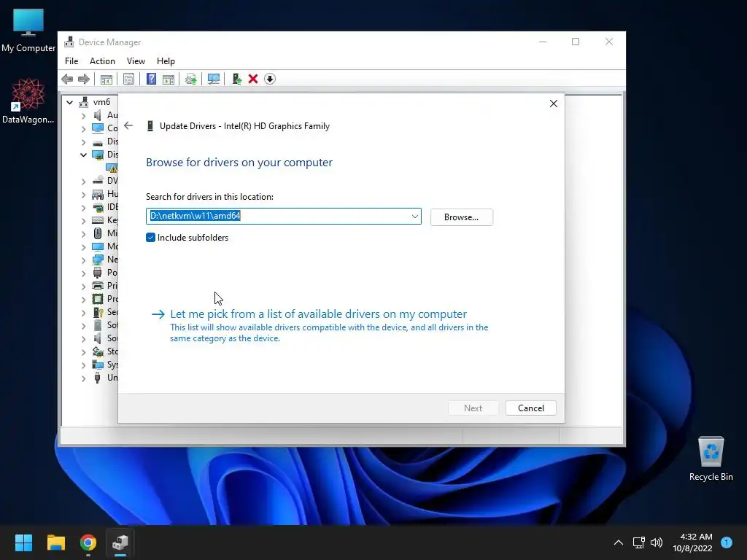Viewport: 747px width, 560px height.
Task: Select the vm6 computer root node
Action: point(101,102)
